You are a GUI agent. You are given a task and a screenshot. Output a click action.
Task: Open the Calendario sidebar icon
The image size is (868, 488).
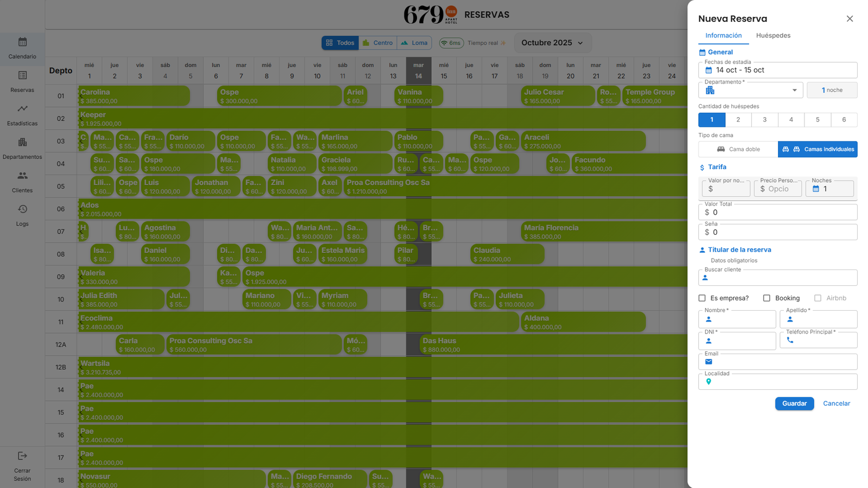(22, 42)
